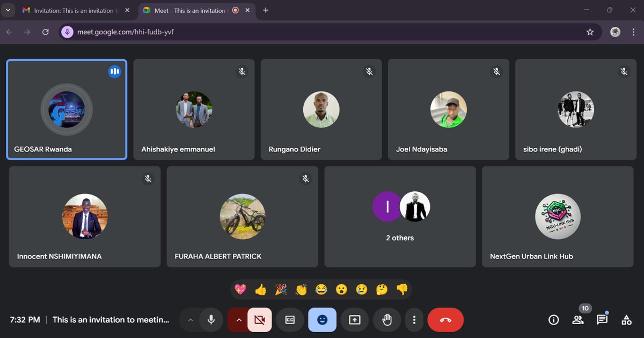Click the 7:32 PM clock text
Viewport: 644px width, 338px height.
(25, 320)
